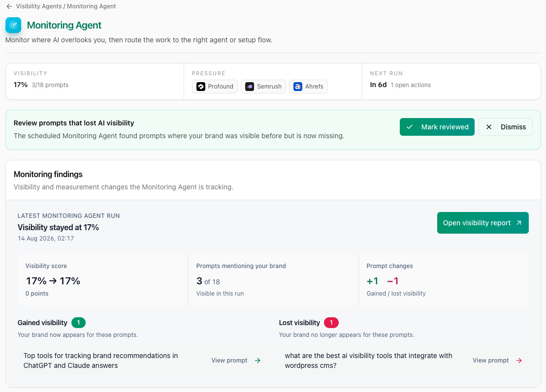Open the Visibility Agents breadcrumb link
546x392 pixels.
pos(39,6)
